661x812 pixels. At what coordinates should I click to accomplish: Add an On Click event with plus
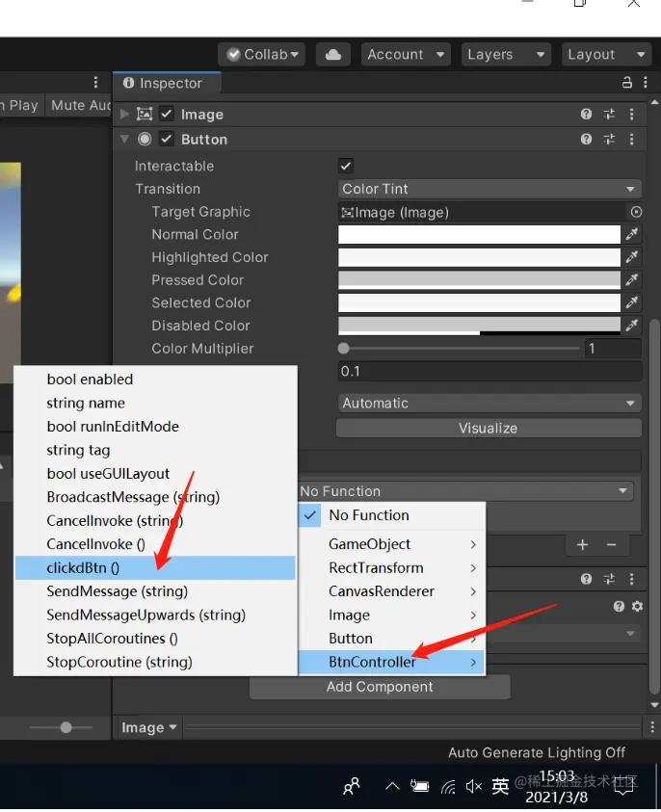coord(582,545)
